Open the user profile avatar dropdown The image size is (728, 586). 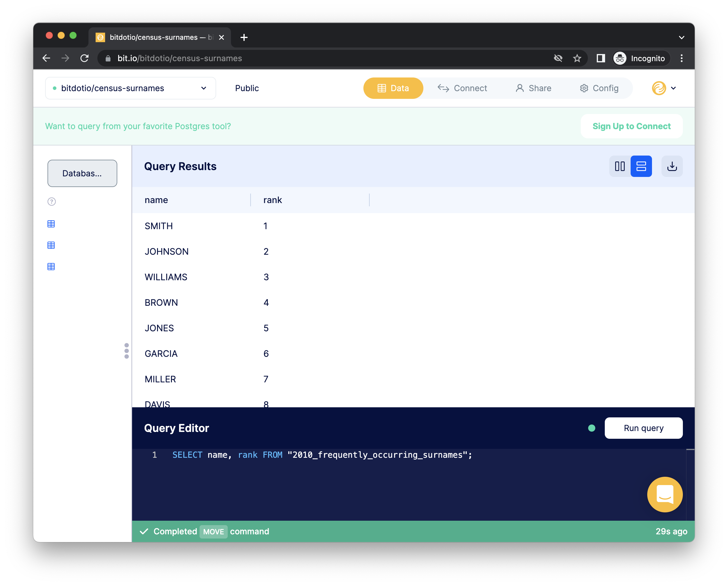664,88
